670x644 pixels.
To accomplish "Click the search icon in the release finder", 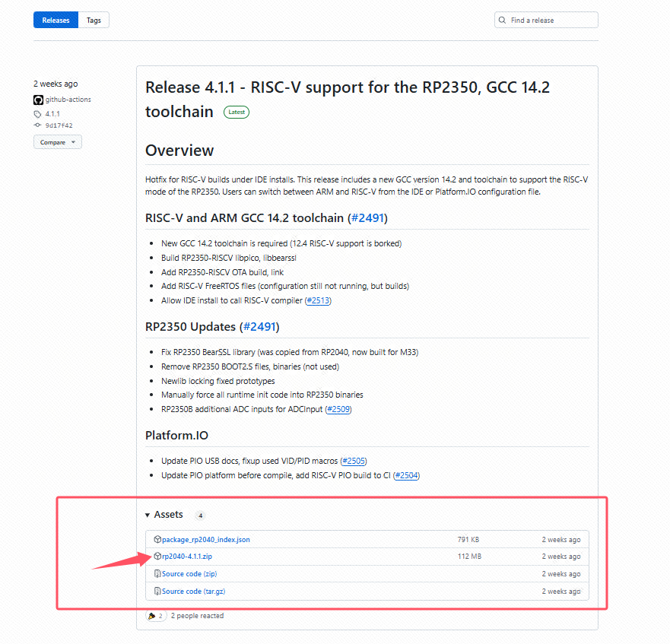I will (x=503, y=21).
